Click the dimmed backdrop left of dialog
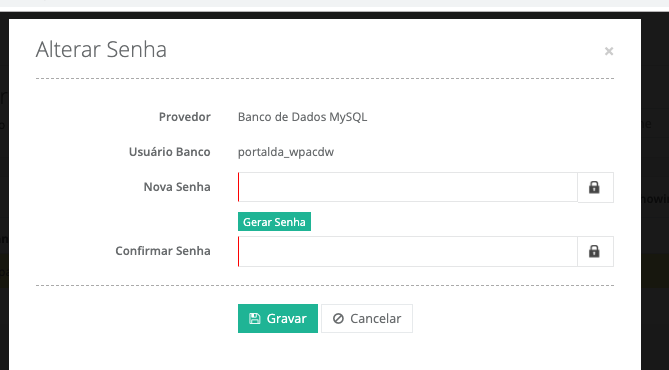This screenshot has height=370, width=669. pyautogui.click(x=4, y=192)
